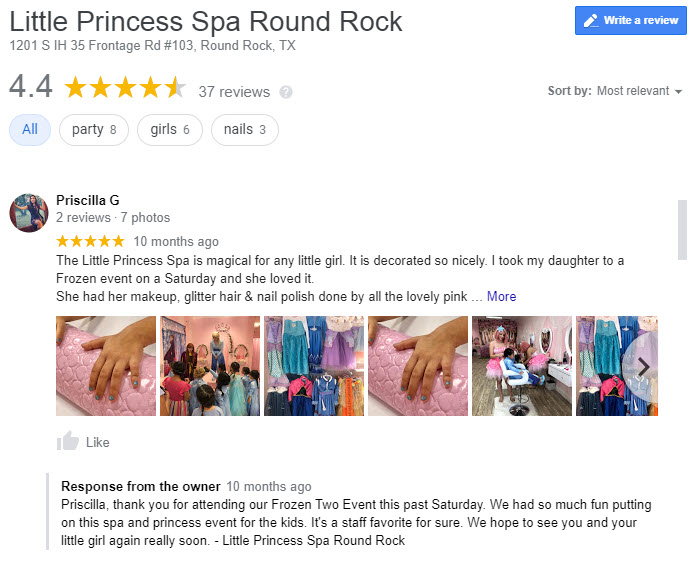Image resolution: width=699 pixels, height=584 pixels.
Task: Click the thumbs up Like icon
Action: pyautogui.click(x=67, y=441)
